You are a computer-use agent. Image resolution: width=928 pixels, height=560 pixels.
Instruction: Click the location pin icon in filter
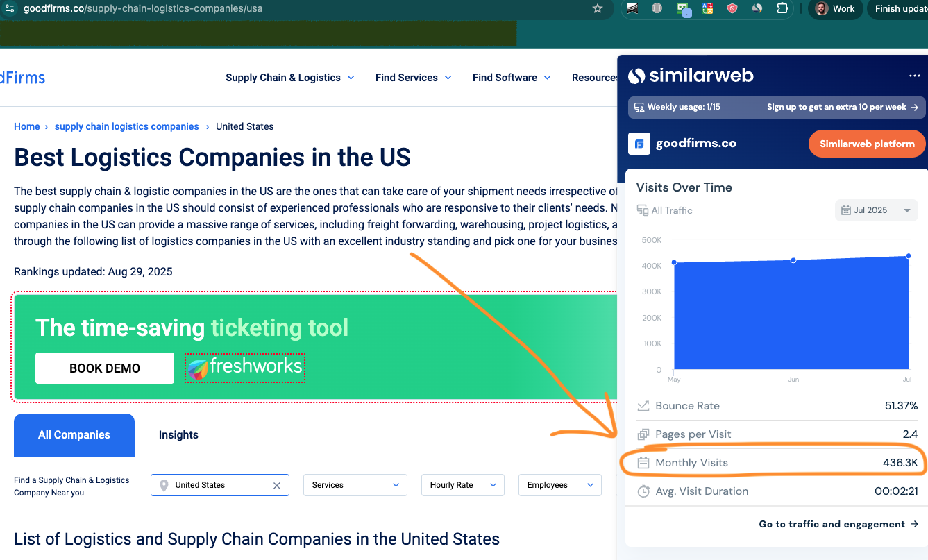(164, 486)
